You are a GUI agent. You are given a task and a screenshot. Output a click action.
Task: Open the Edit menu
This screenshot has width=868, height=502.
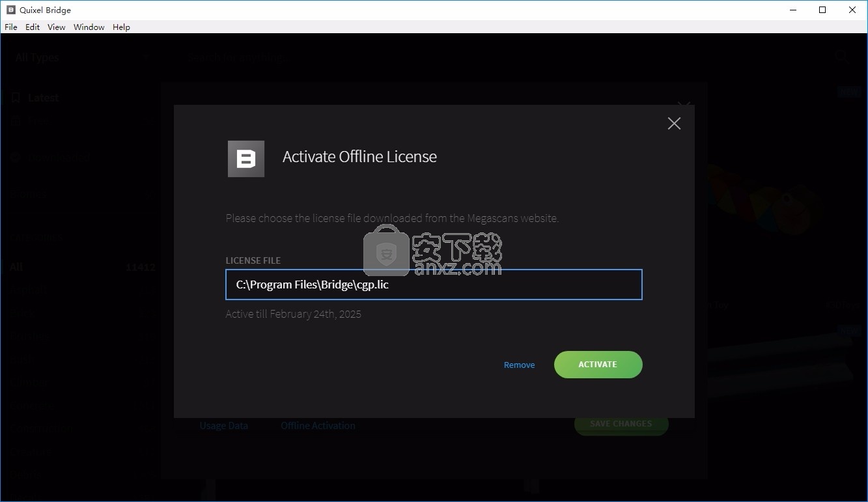click(33, 27)
